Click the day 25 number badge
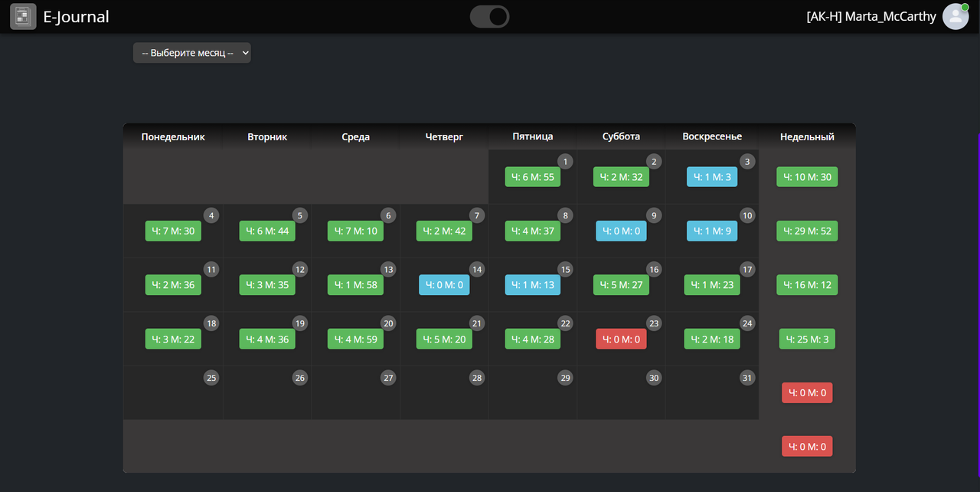 (211, 377)
